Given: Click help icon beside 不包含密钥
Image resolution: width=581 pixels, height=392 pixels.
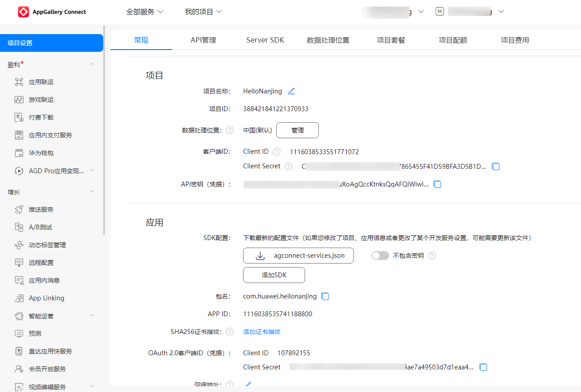Looking at the screenshot, I should tap(432, 256).
